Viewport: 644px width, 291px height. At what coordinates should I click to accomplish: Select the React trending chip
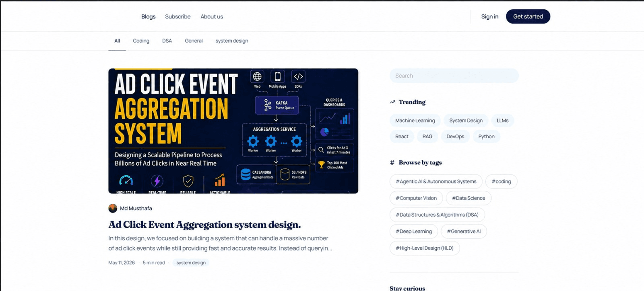tap(402, 137)
